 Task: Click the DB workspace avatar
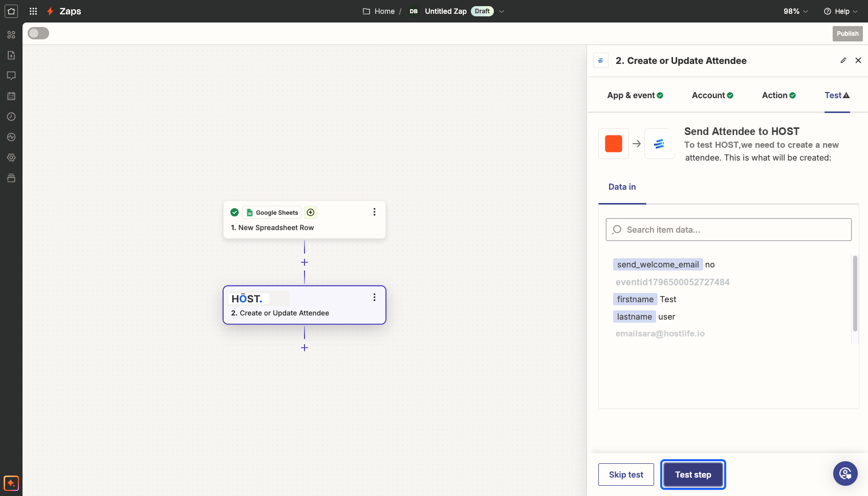click(x=414, y=11)
